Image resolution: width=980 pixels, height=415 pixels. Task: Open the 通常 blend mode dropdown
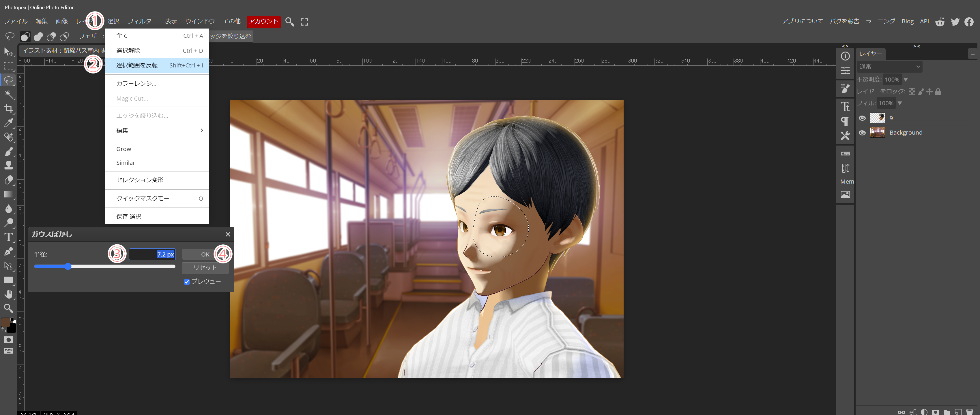889,67
